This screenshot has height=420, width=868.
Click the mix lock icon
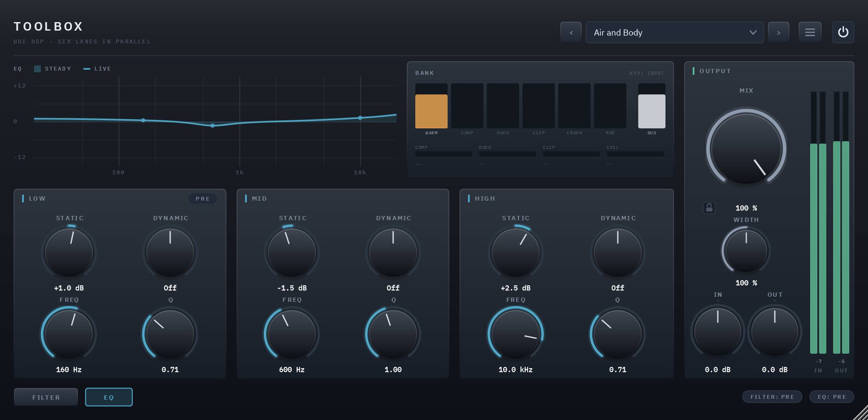pyautogui.click(x=709, y=207)
